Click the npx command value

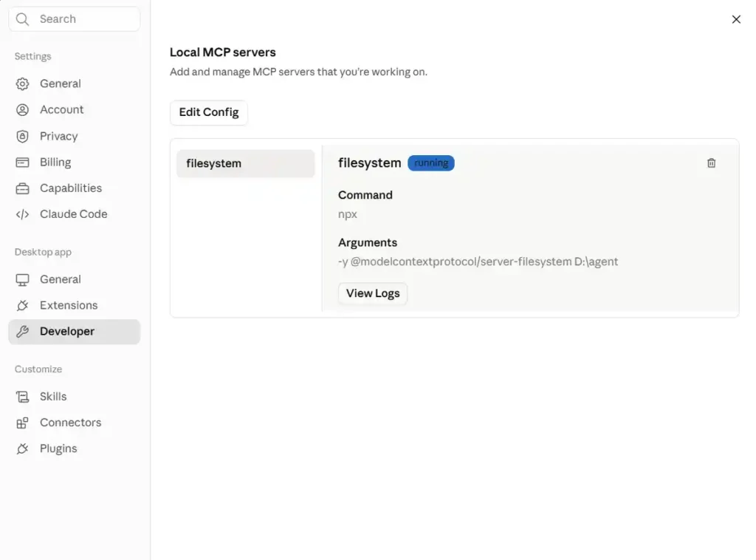coord(348,214)
